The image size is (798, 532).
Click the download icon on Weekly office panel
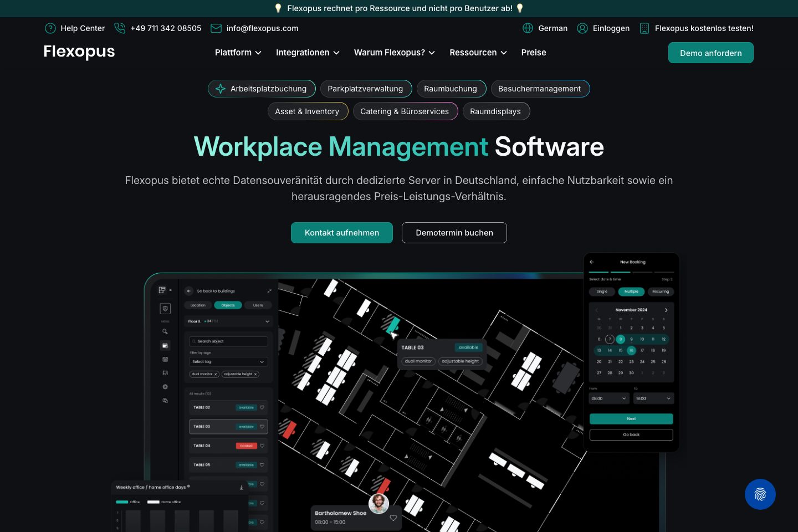(241, 488)
